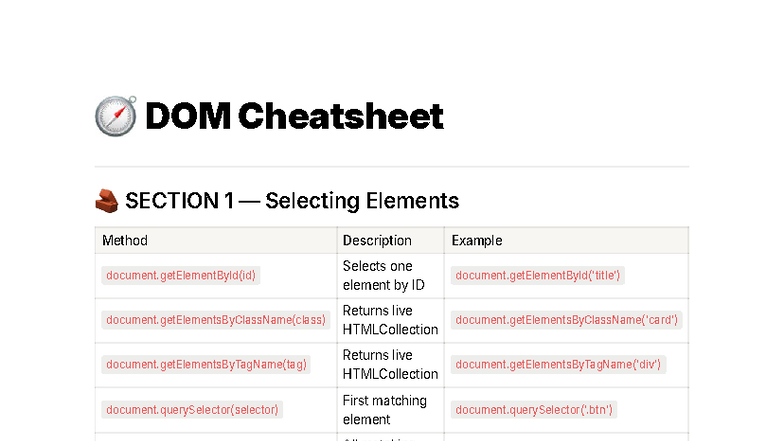This screenshot has width=784, height=441.
Task: Select the Method column header
Action: (x=125, y=241)
